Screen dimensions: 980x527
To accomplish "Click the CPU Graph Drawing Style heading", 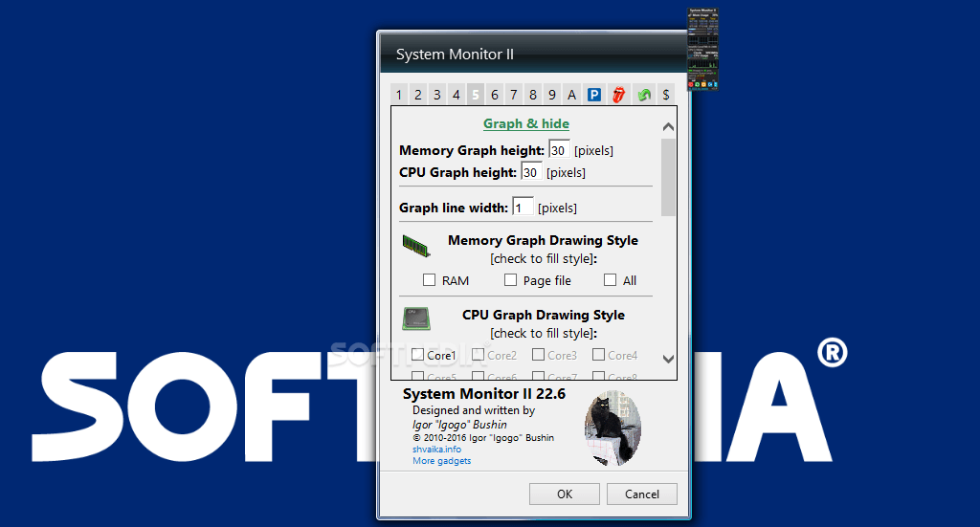I will pos(544,315).
